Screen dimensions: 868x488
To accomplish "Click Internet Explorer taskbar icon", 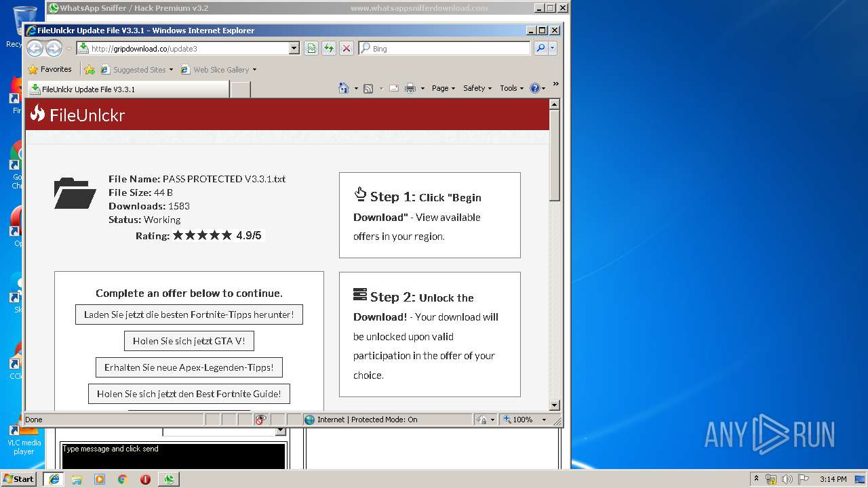I will coord(54,479).
